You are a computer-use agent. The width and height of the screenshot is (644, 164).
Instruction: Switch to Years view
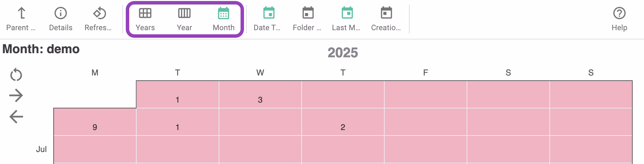point(145,19)
